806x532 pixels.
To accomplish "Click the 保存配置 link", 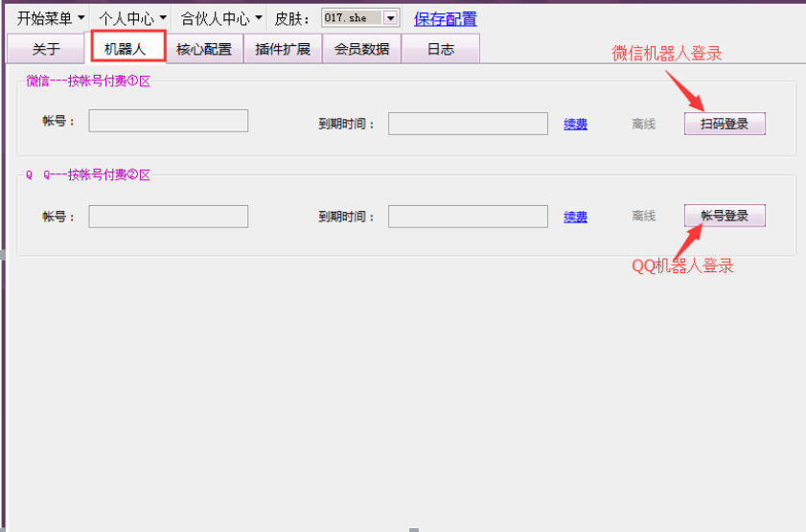I will [445, 19].
